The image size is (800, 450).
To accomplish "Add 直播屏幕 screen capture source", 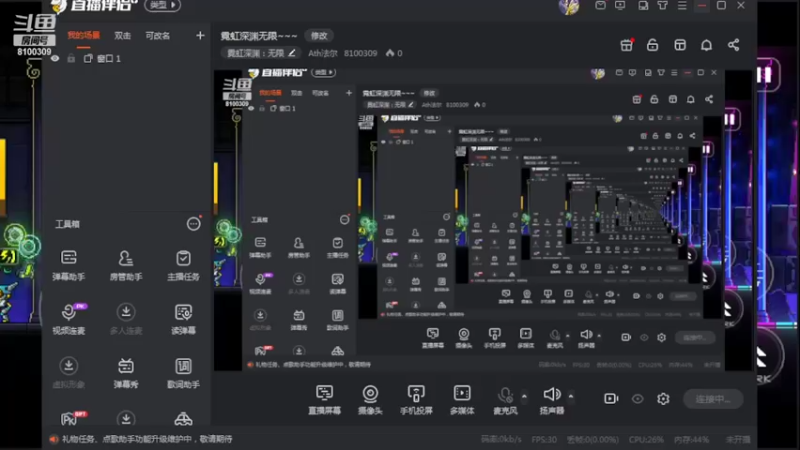I will tap(324, 399).
